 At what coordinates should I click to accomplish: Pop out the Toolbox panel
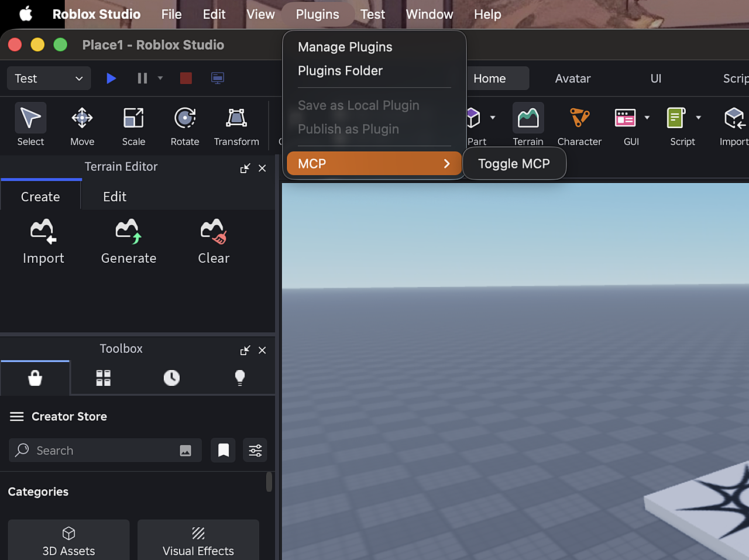pos(245,350)
